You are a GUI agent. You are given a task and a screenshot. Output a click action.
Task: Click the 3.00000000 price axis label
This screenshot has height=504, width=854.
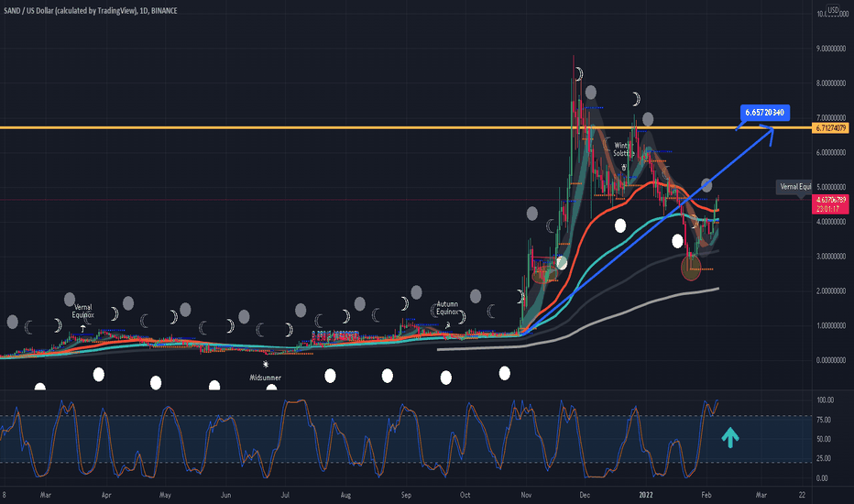coord(830,256)
